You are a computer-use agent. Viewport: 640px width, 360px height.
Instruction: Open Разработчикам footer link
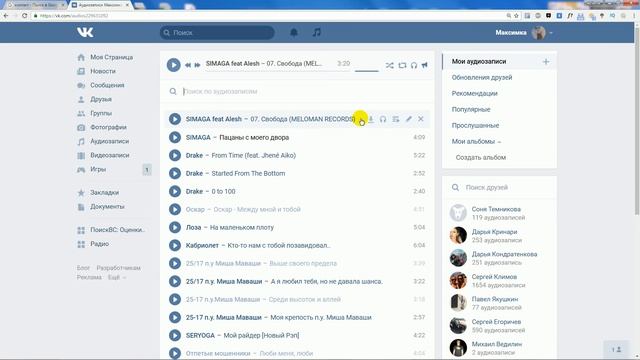(118, 268)
